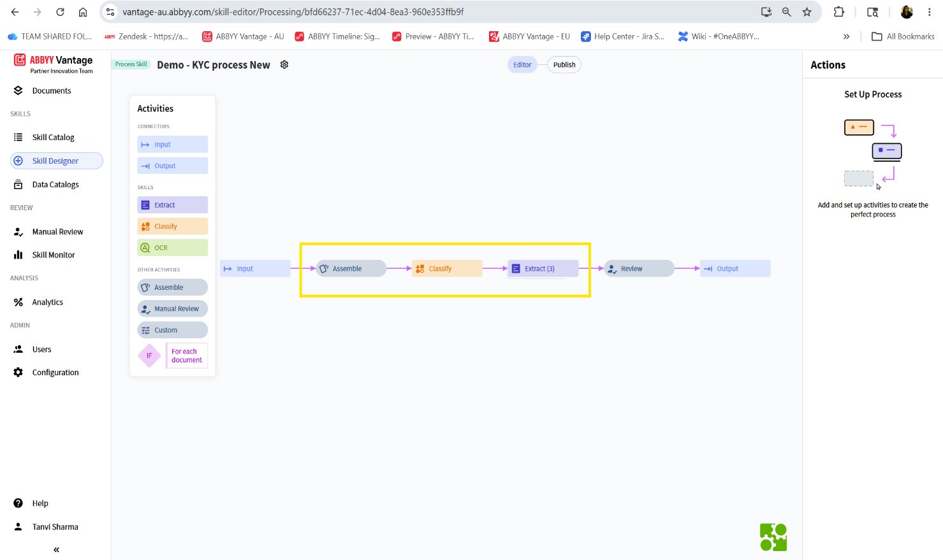This screenshot has width=943, height=560.
Task: Click the Output node on the canvas
Action: (735, 268)
